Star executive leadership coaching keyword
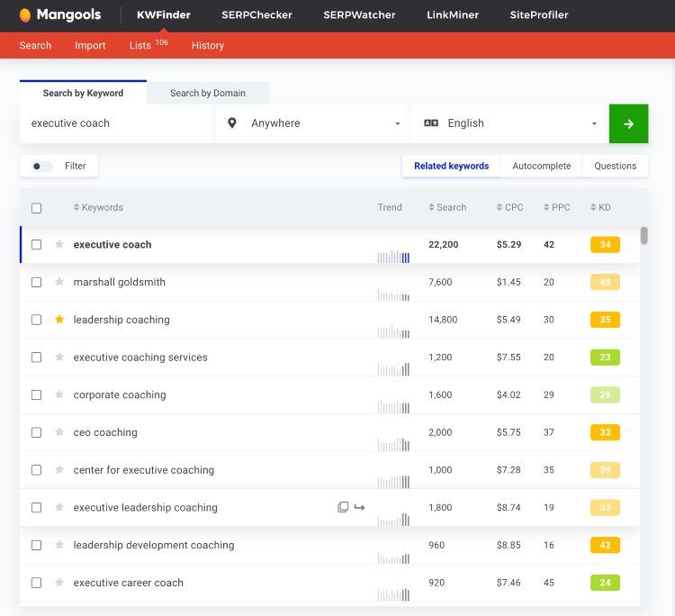The height and width of the screenshot is (616, 675). (x=59, y=507)
